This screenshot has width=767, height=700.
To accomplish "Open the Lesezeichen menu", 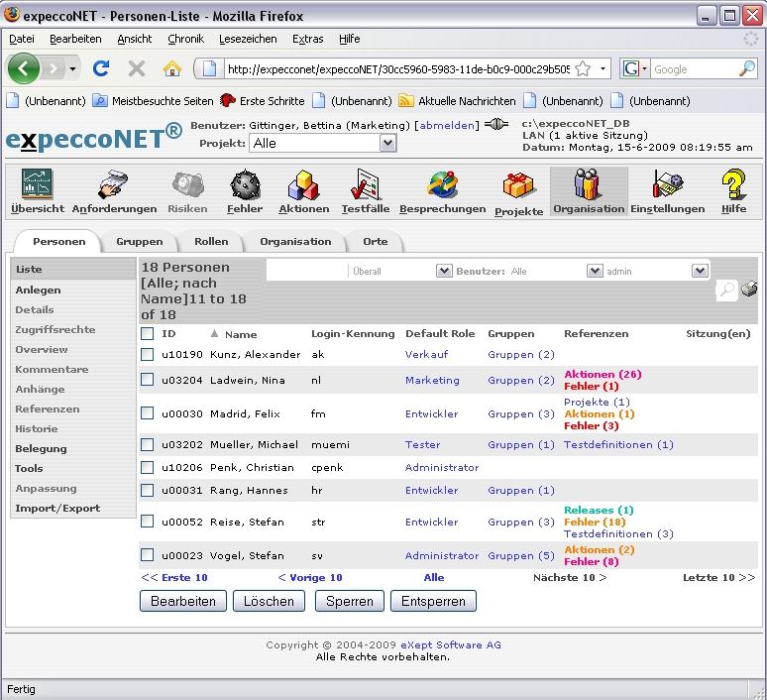I will (248, 39).
